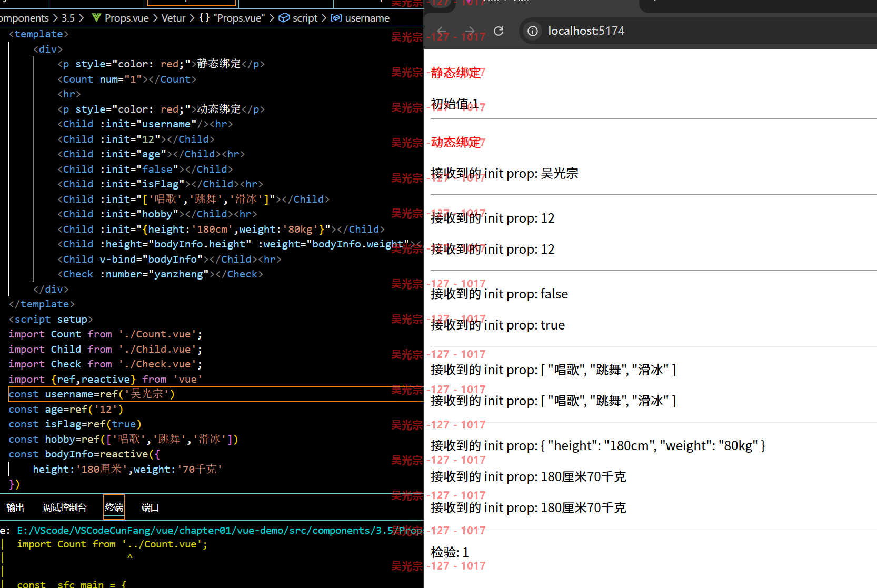This screenshot has height=588, width=877.
Task: Click the username breadcrumb variable icon
Action: click(x=336, y=18)
